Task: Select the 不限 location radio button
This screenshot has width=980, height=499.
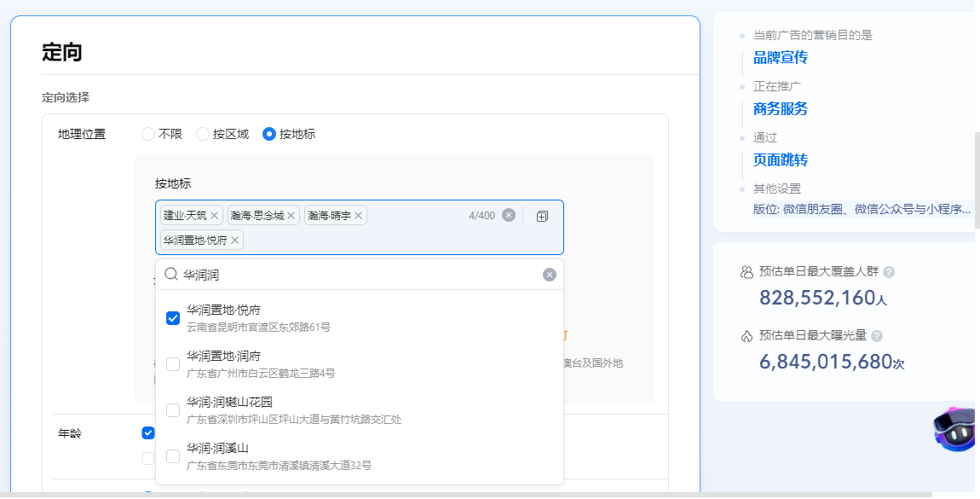Action: (148, 134)
